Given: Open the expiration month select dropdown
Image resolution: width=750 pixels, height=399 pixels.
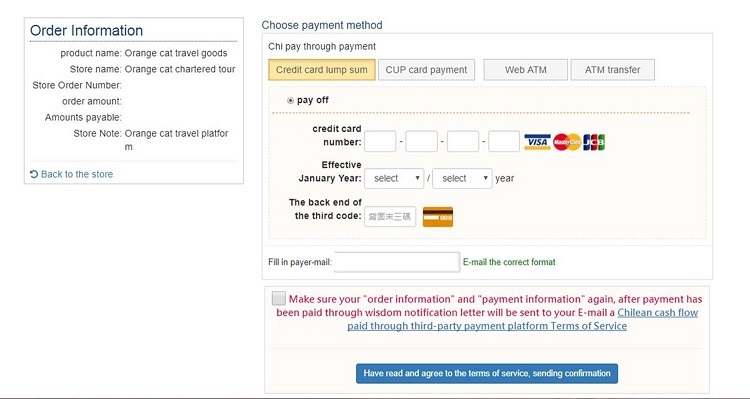Looking at the screenshot, I should pos(394,178).
